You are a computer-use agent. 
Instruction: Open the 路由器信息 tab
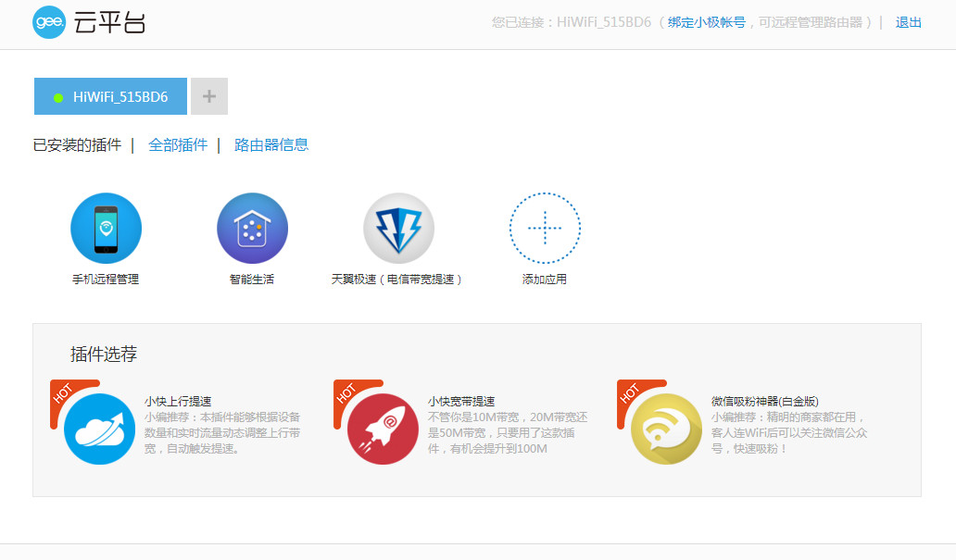tap(271, 145)
